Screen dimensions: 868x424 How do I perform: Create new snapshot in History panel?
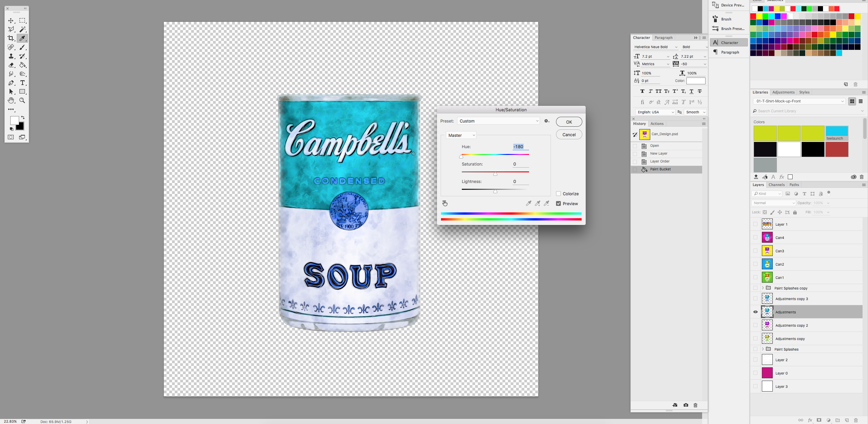click(x=686, y=405)
